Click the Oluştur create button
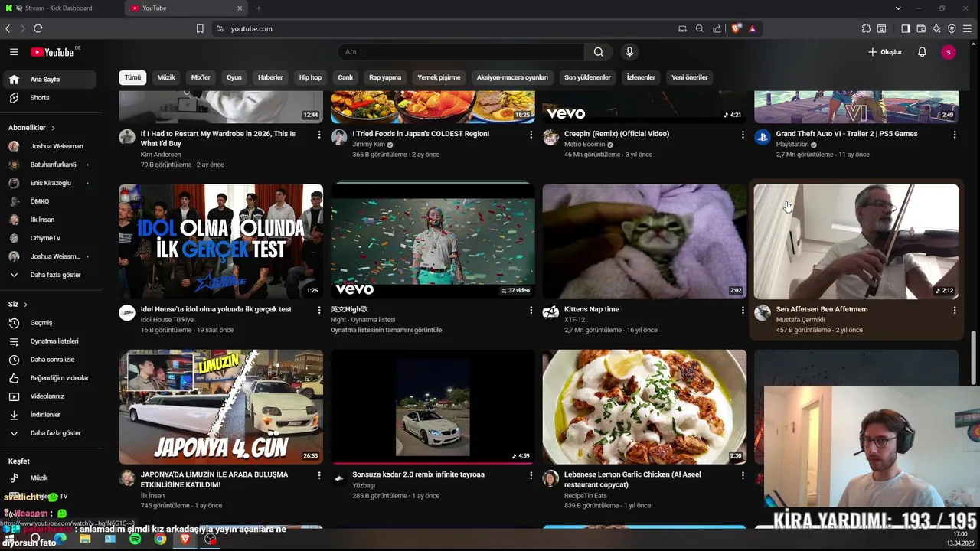The height and width of the screenshot is (551, 980). click(x=885, y=52)
